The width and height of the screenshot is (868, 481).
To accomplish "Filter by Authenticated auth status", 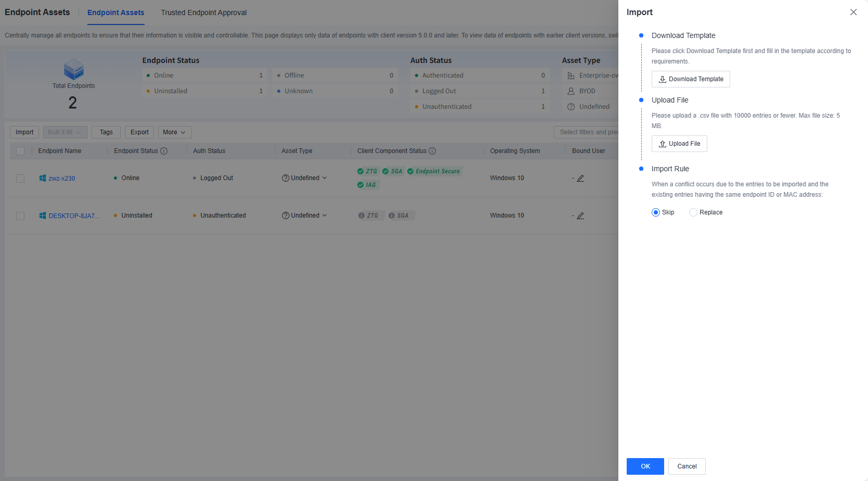I will 480,75.
